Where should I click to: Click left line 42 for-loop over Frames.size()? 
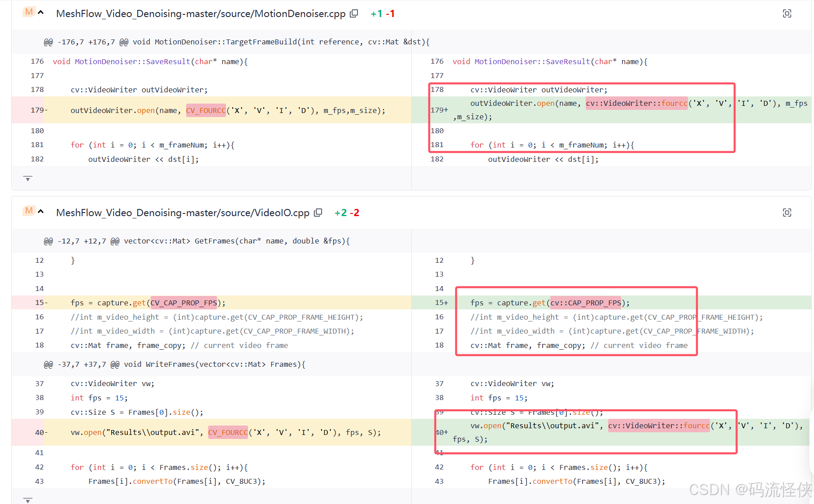click(159, 467)
